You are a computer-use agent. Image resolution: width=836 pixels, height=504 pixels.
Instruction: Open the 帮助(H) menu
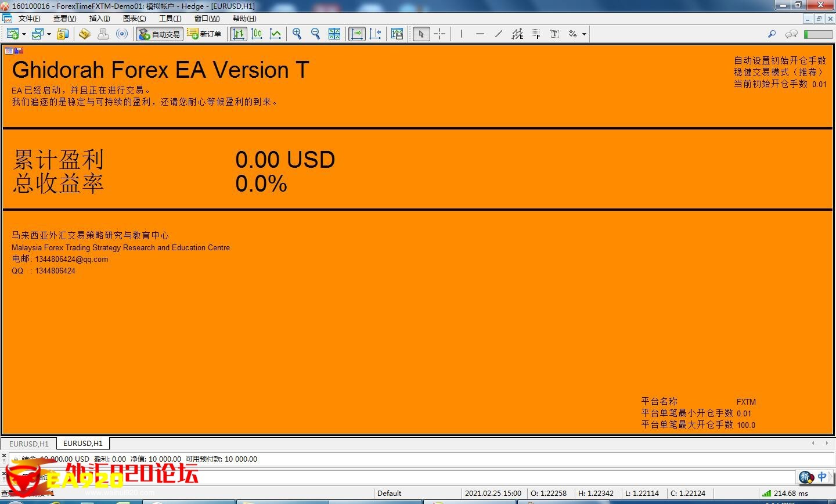244,19
